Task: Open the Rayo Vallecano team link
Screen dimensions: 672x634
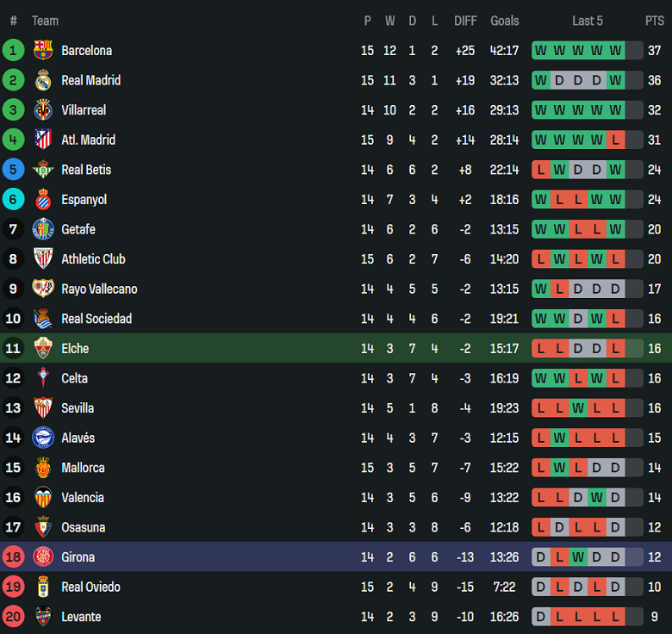Action: pos(99,289)
